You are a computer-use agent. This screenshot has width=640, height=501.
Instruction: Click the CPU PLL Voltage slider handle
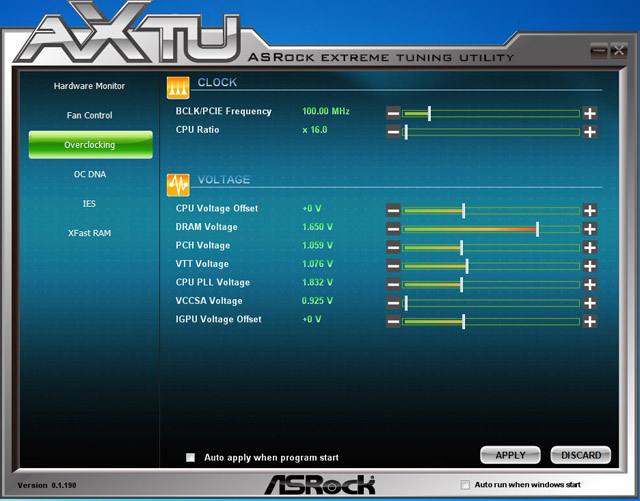(462, 285)
